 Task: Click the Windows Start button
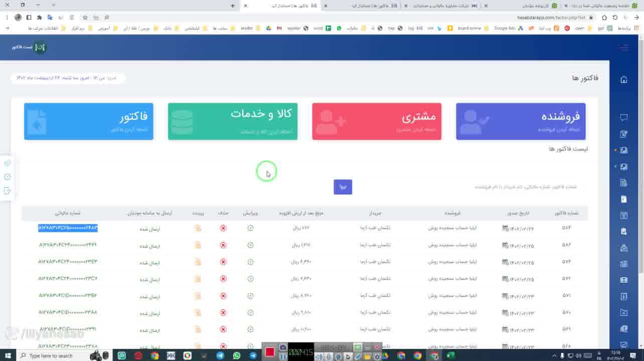(x=8, y=355)
